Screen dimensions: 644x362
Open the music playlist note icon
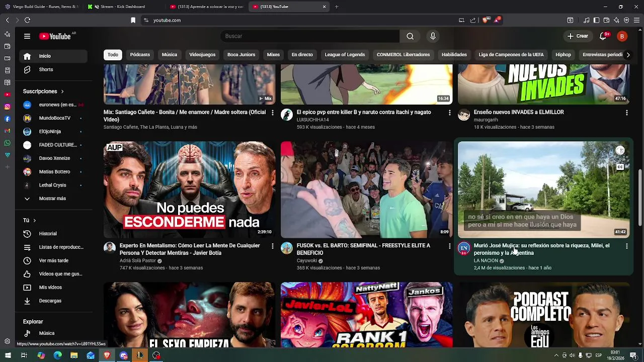[x=586, y=20]
